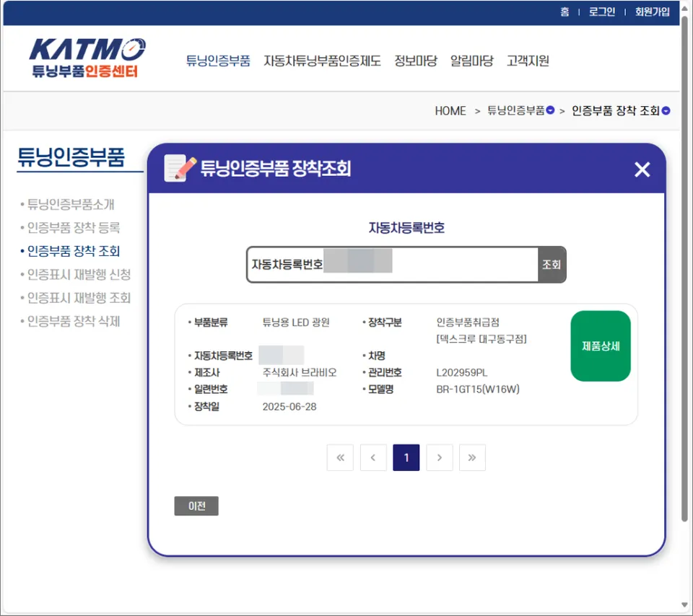Click manufacturer value 주식회사 브라비오
693x616 pixels.
coord(300,372)
